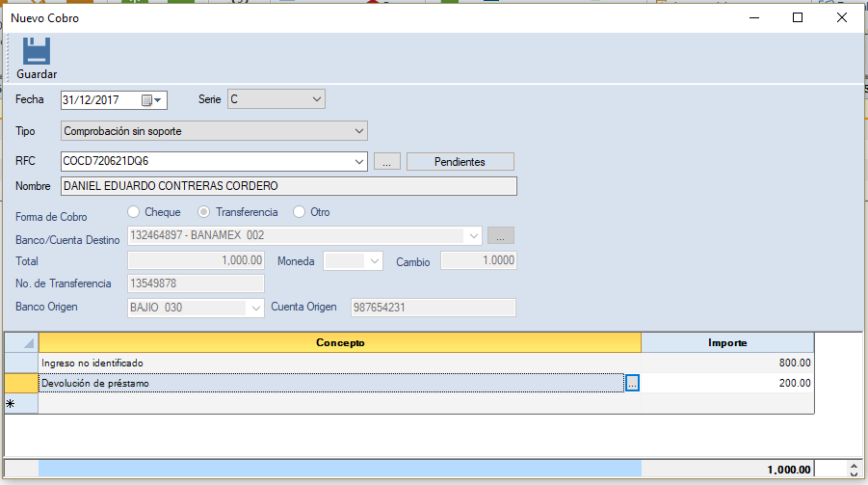Choose the Otro radio button
The height and width of the screenshot is (485, 868).
(300, 212)
